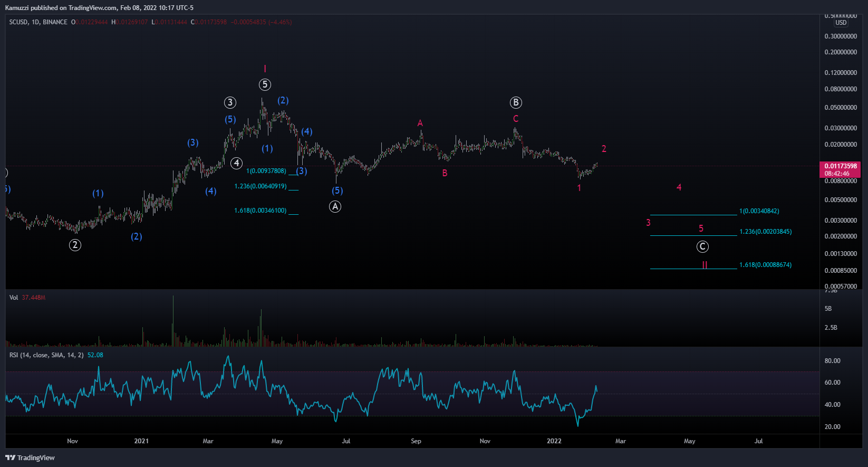
Task: Click Fibonacci level 1(0.00937808)
Action: coord(266,171)
